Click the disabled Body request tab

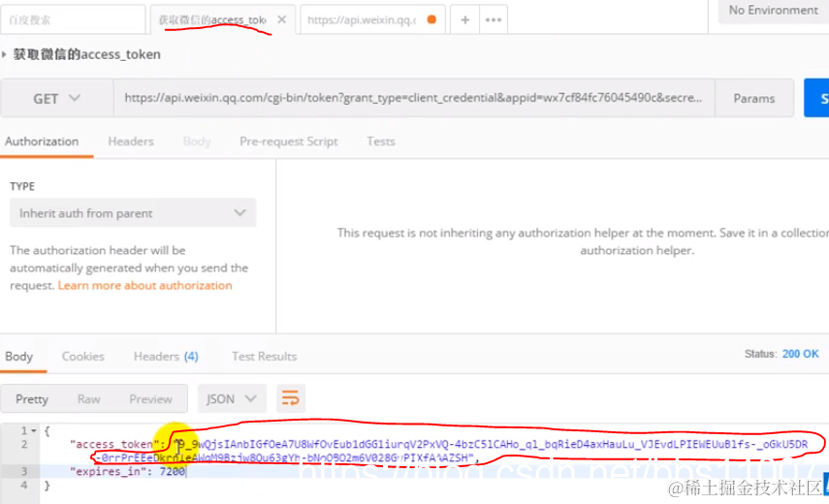click(197, 142)
